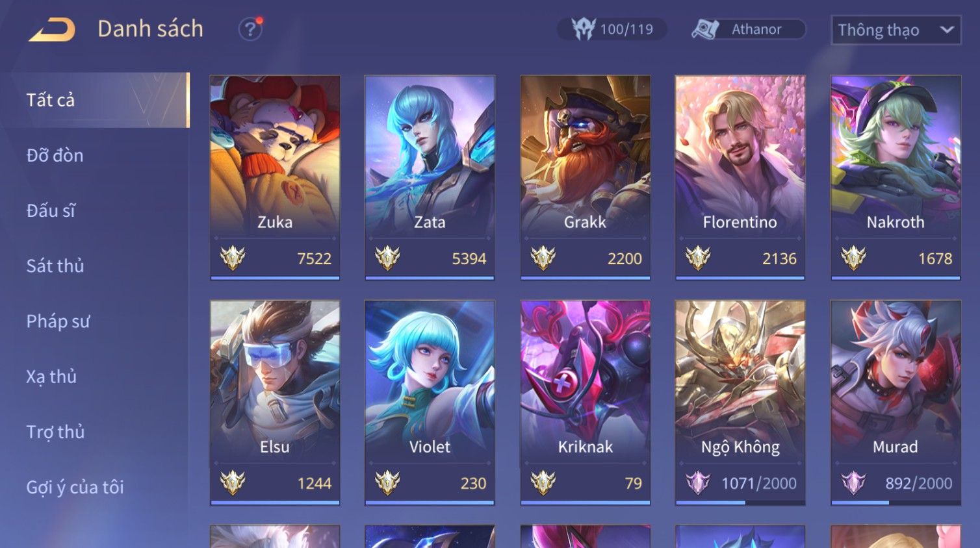Open the question mark help icon
The height and width of the screenshot is (548, 980).
coord(250,29)
